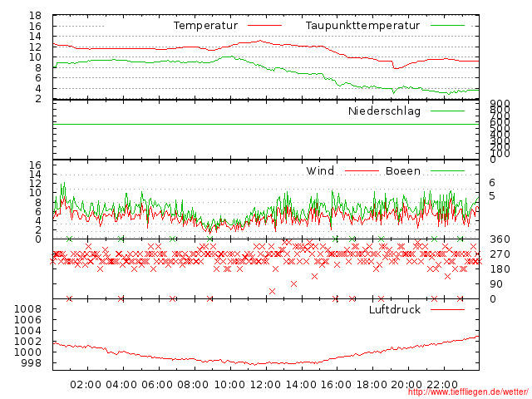This screenshot has width=532, height=399.
Task: Click the 360 wind direction axis value
Action: [500, 239]
